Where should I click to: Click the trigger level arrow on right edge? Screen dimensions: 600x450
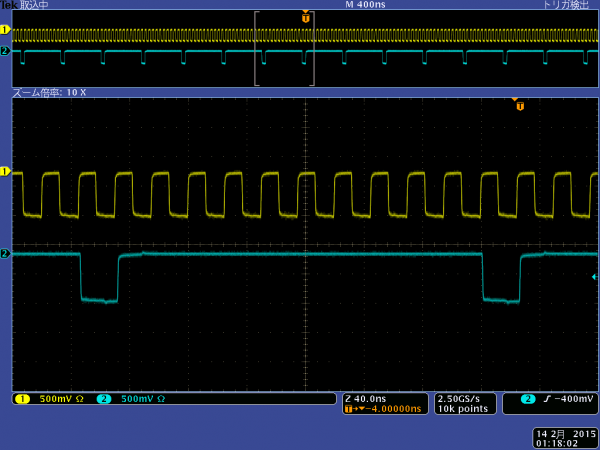pyautogui.click(x=594, y=277)
